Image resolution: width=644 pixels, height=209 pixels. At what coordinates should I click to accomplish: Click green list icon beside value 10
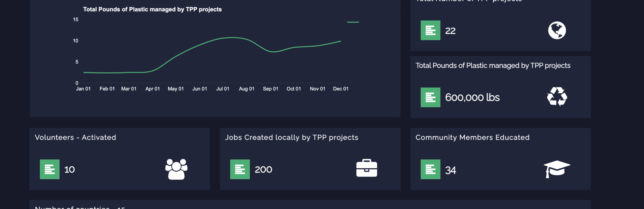click(50, 169)
